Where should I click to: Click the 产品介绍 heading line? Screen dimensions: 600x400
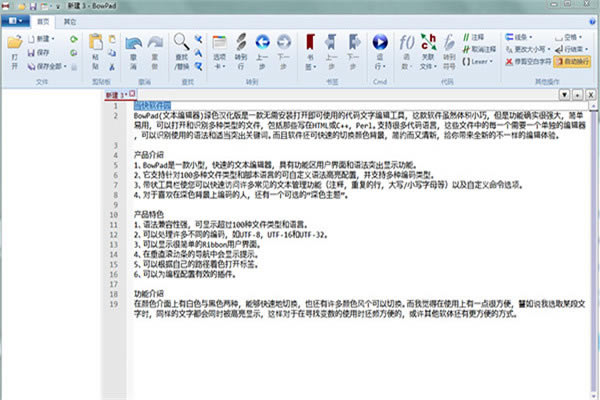[148, 155]
